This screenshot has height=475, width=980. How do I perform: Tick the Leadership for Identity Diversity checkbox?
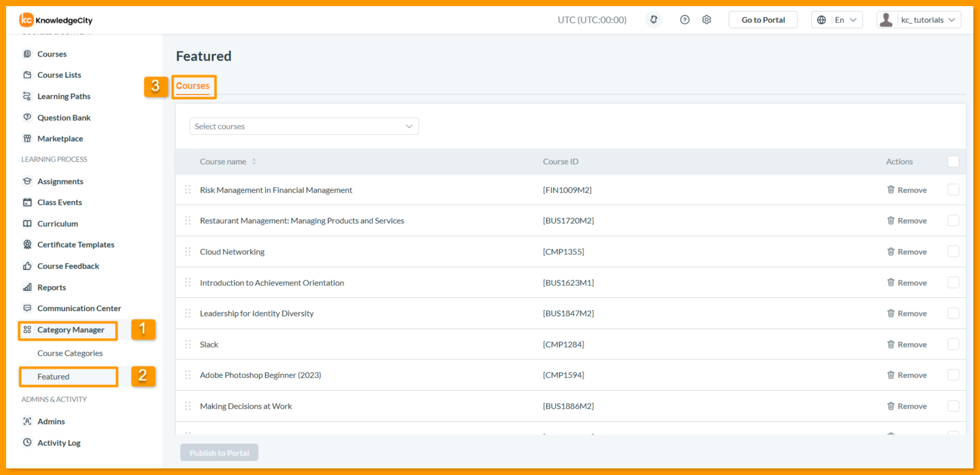[x=953, y=313]
